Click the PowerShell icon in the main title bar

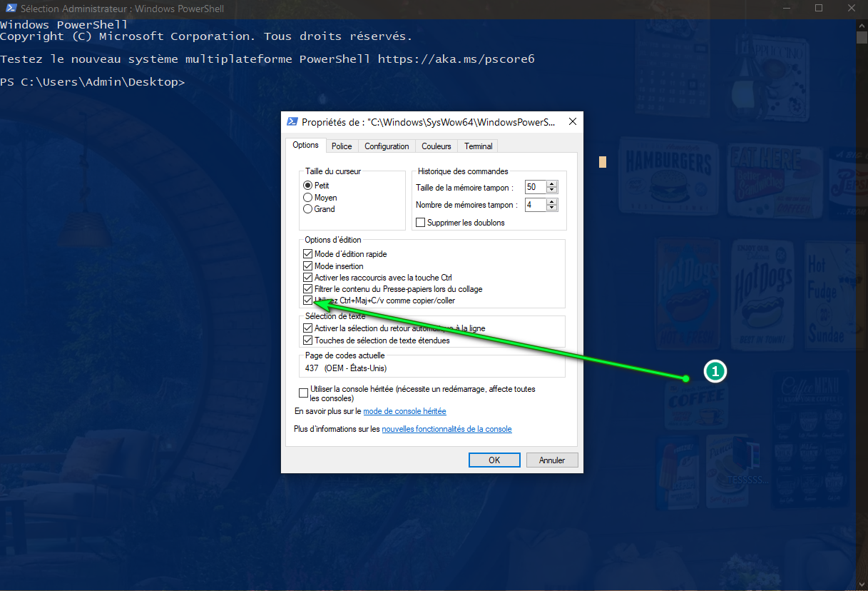9,9
